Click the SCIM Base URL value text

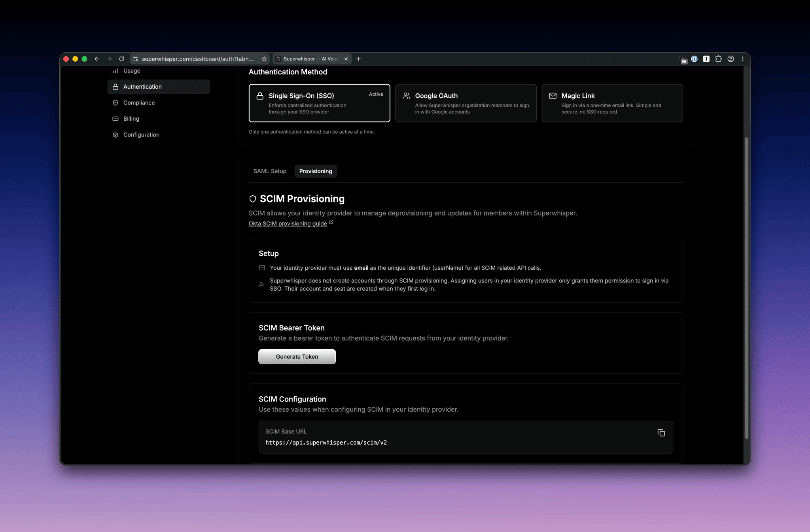click(x=326, y=443)
